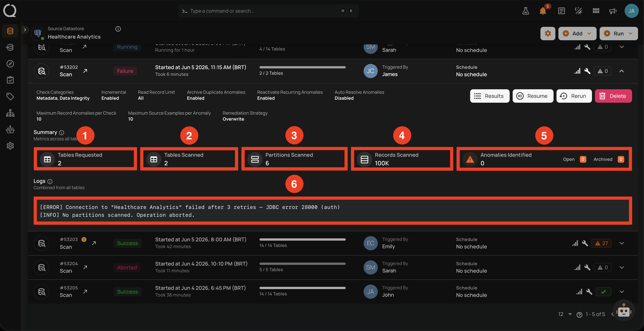Open the lab flask icon in header

pos(526,11)
